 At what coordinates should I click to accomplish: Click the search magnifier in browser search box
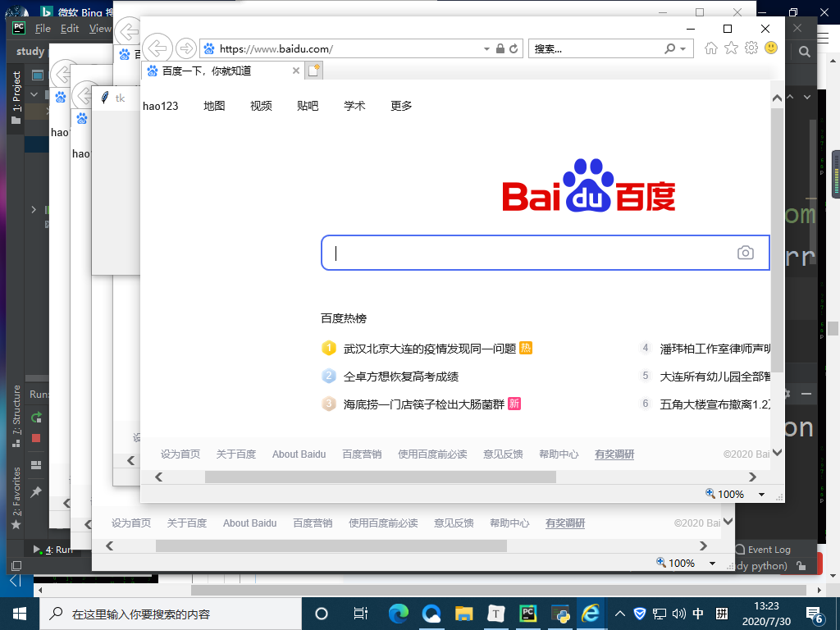(669, 48)
